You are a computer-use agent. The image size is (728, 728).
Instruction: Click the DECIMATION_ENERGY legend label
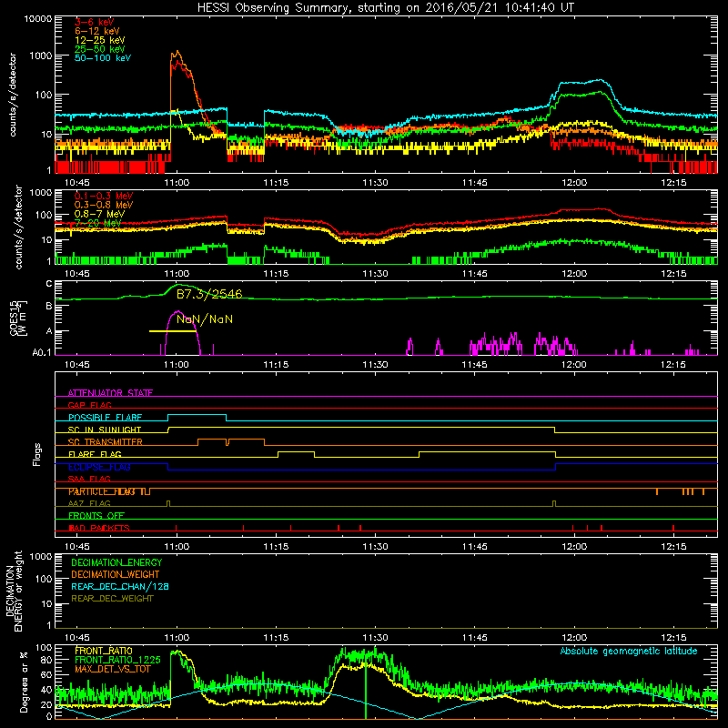[x=116, y=562]
